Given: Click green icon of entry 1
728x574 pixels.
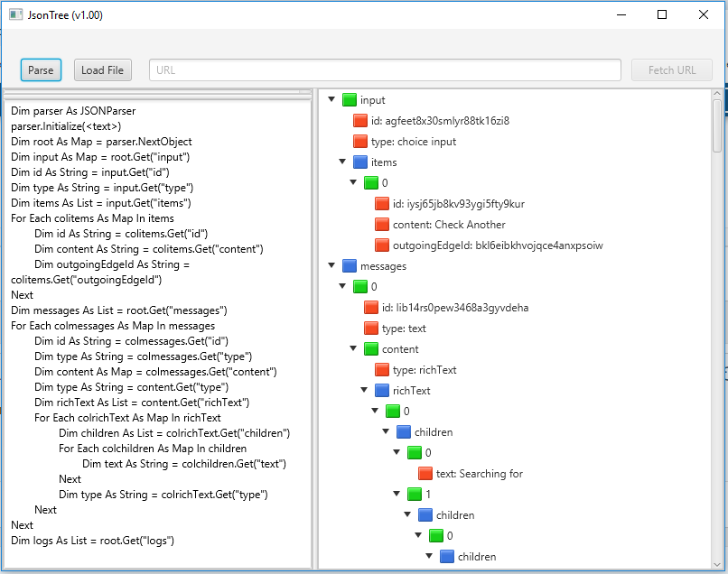Looking at the screenshot, I should [x=415, y=495].
